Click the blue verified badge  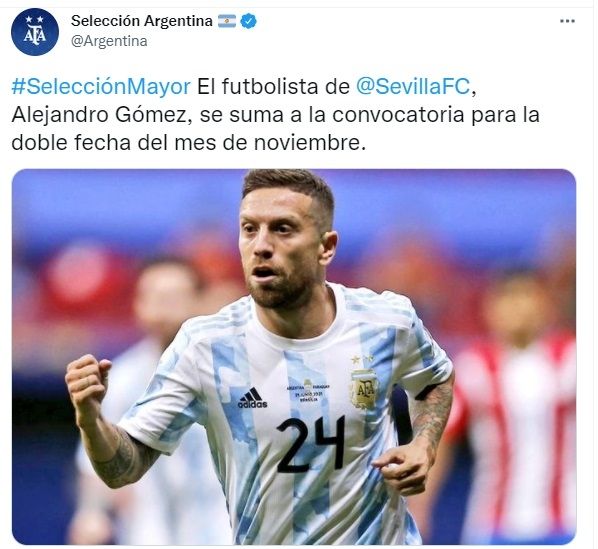click(x=248, y=21)
